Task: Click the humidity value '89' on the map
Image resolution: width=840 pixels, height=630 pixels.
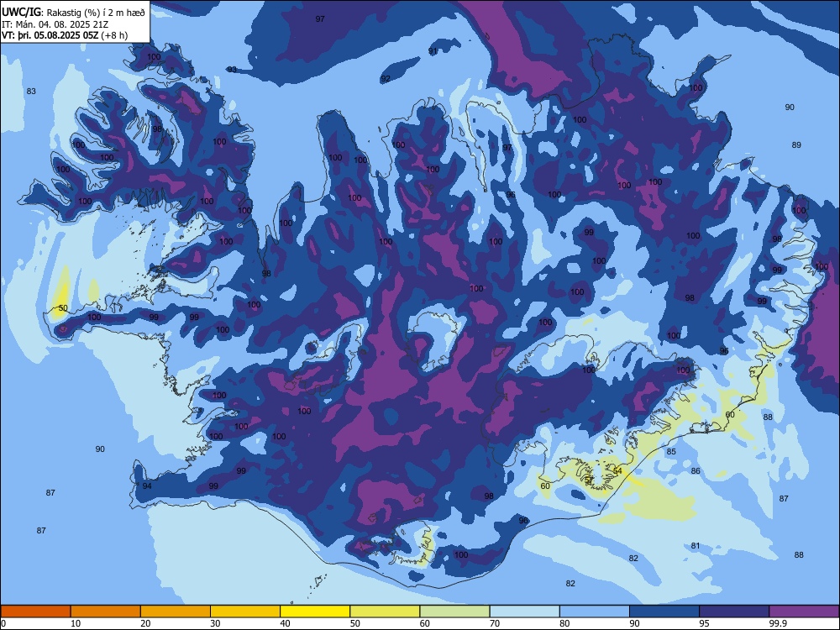Action: 796,144
